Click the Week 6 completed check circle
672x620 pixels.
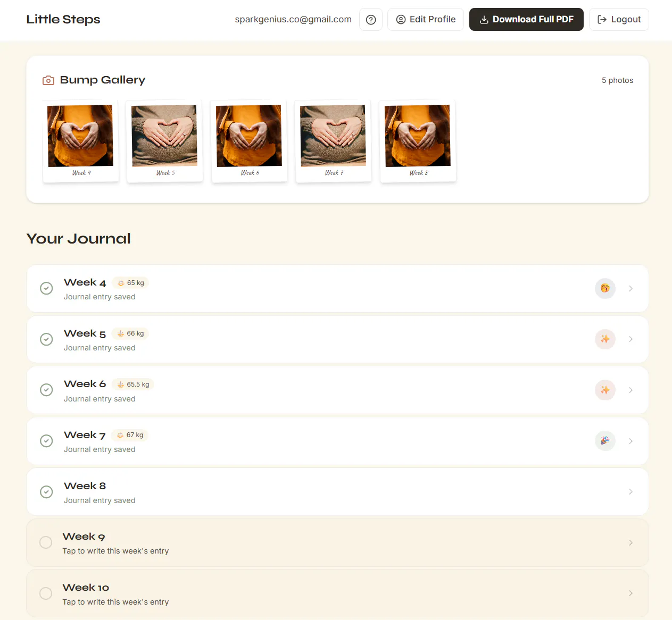(46, 390)
